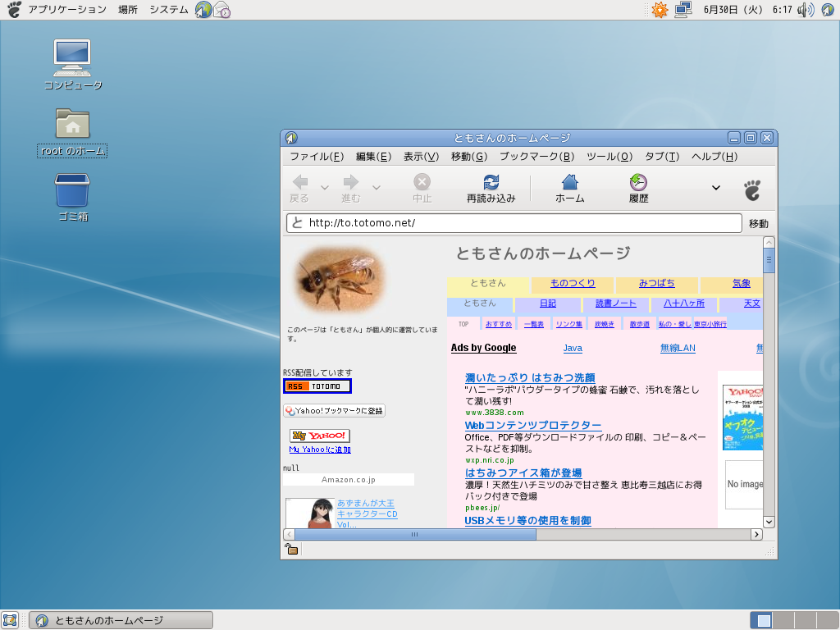Open the システム panel menu
840x630 pixels.
click(169, 10)
